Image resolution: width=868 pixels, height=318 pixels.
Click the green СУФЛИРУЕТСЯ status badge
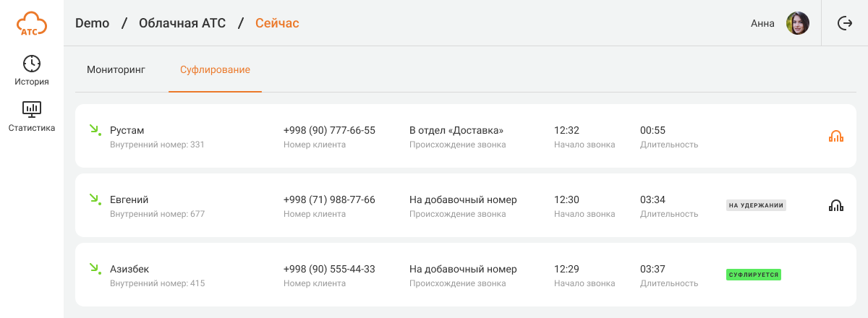point(753,275)
